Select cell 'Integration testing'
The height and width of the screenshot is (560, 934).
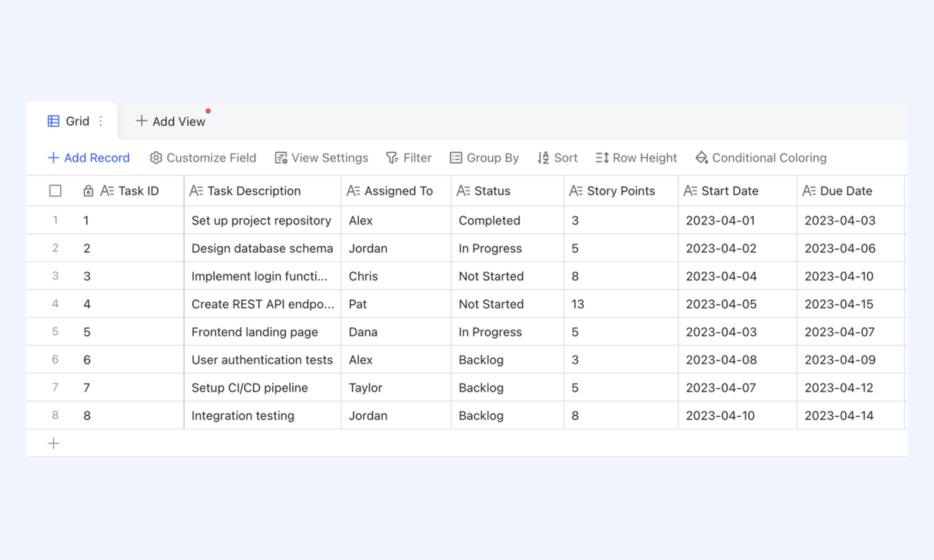[x=263, y=416]
